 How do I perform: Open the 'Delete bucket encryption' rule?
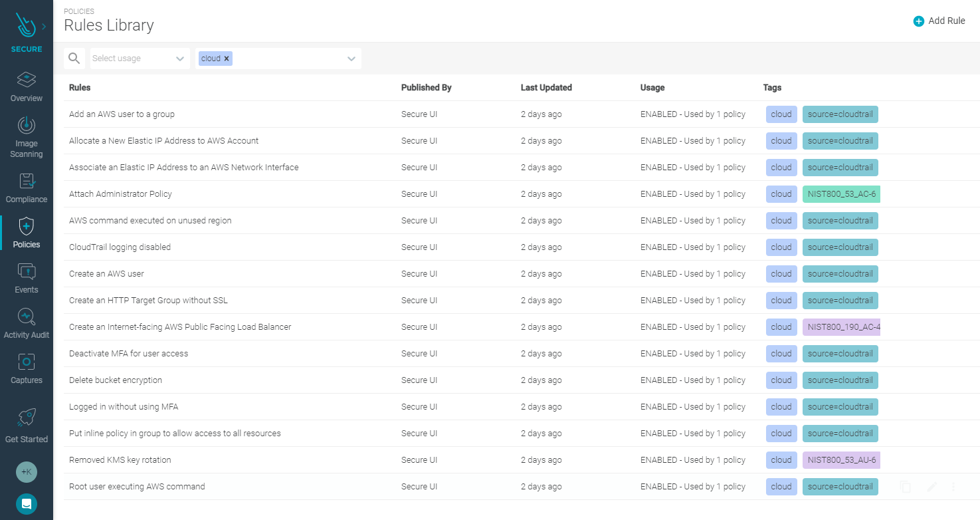pyautogui.click(x=116, y=380)
